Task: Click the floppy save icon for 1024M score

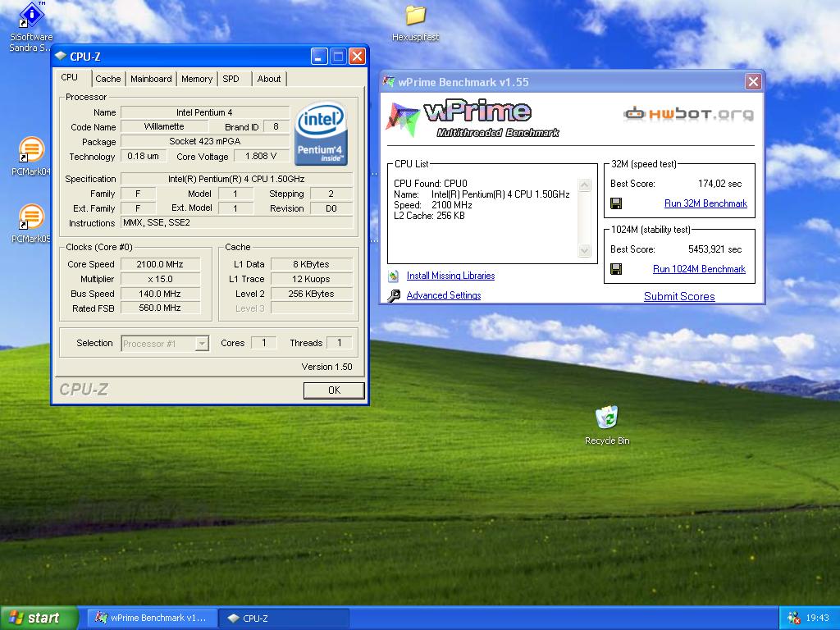Action: (x=616, y=269)
